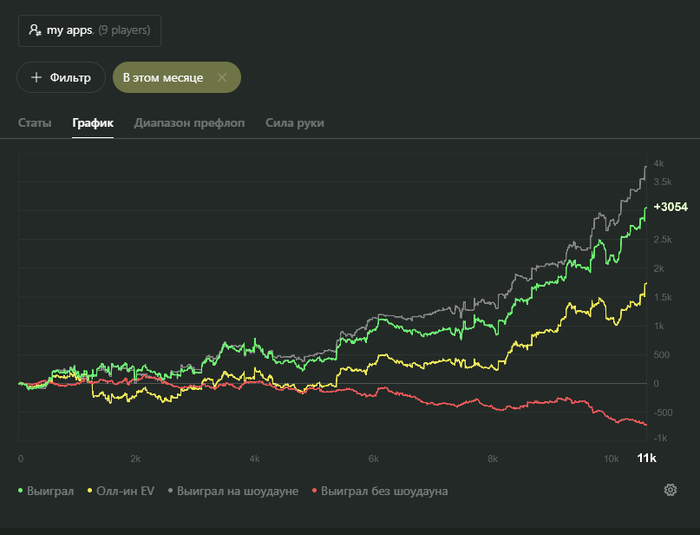Toggle the Выиграл без шоудауна legend label
Image resolution: width=700 pixels, height=535 pixels.
385,491
